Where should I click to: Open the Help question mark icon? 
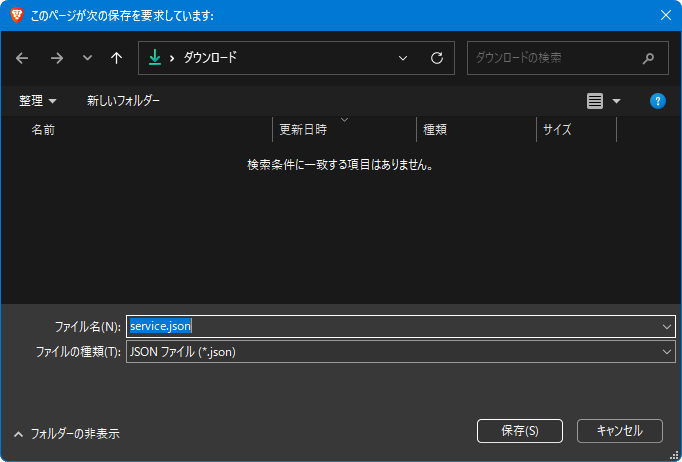pos(657,101)
